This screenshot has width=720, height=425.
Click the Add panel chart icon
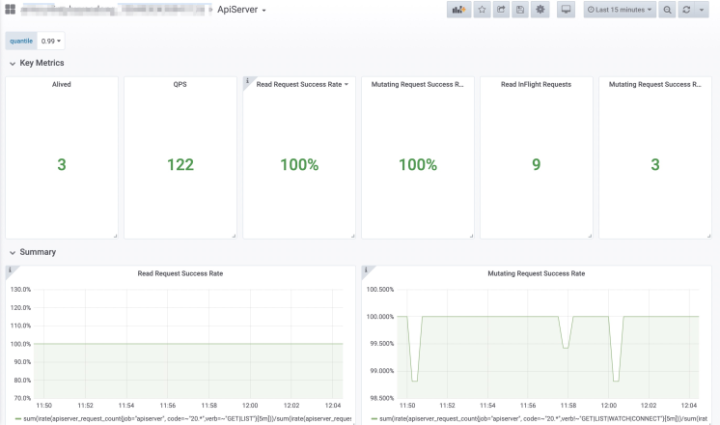pyautogui.click(x=459, y=10)
